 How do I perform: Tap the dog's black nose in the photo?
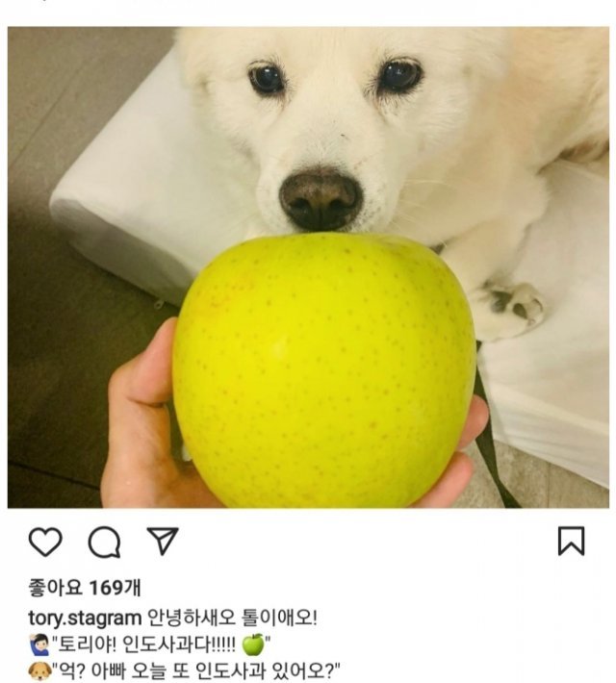click(x=321, y=198)
